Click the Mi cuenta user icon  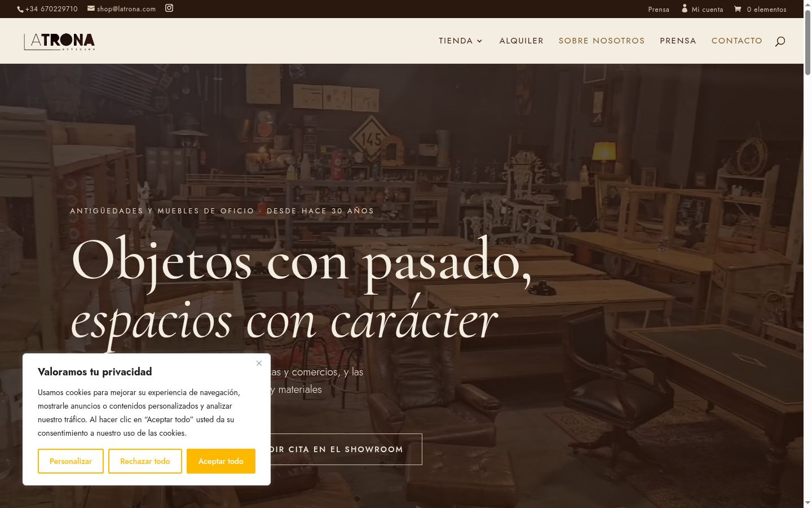coord(685,8)
